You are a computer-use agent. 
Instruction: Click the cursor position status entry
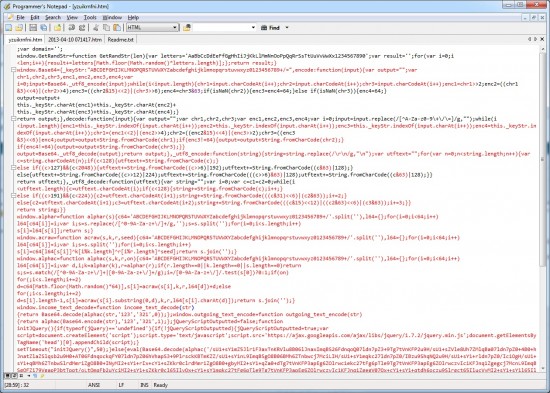(17, 385)
